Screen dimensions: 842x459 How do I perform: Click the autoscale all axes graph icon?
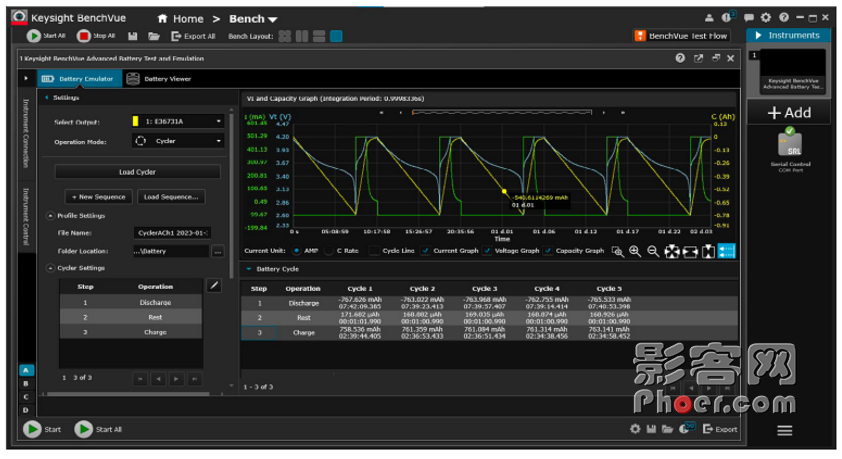click(x=672, y=251)
